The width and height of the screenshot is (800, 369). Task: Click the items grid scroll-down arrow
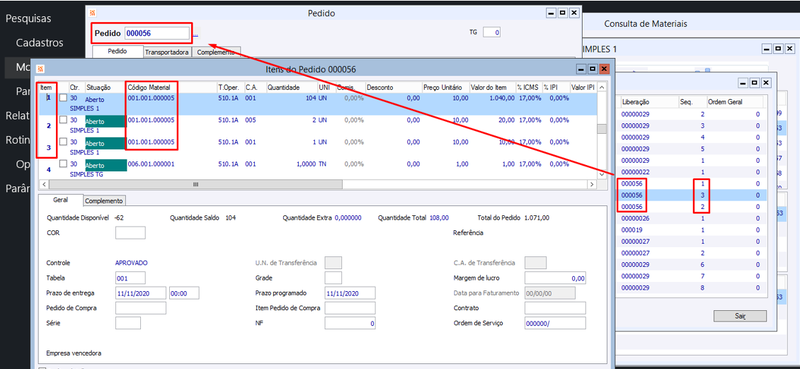(x=602, y=174)
